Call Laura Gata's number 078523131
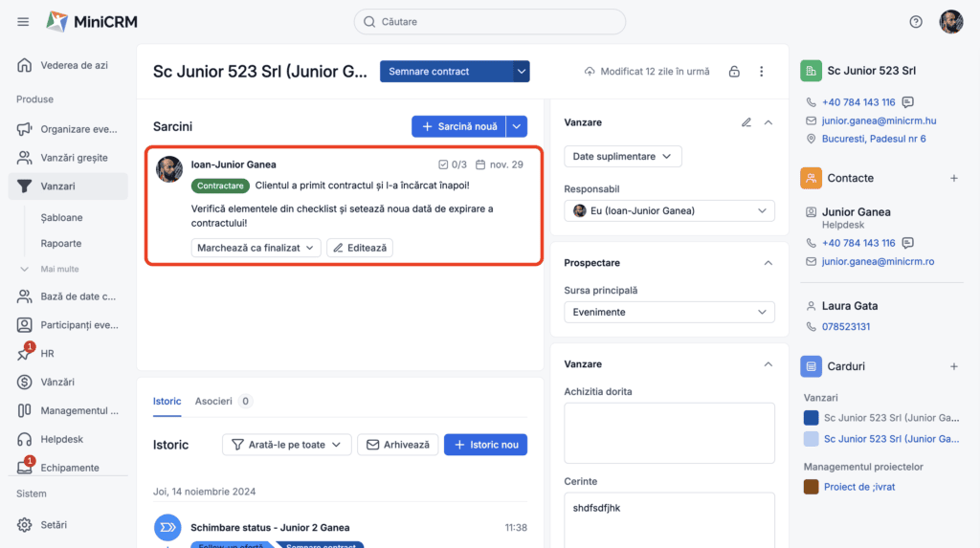Screen dimensions: 980x548 846,326
